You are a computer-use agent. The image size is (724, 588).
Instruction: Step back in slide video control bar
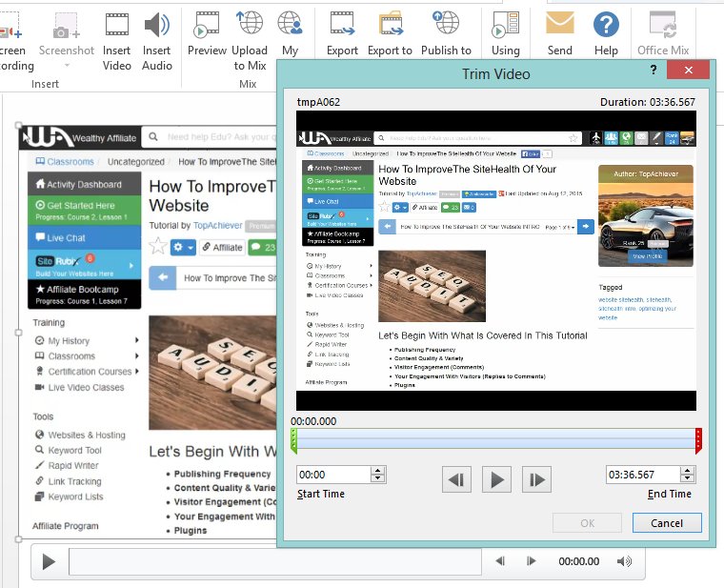coord(500,561)
